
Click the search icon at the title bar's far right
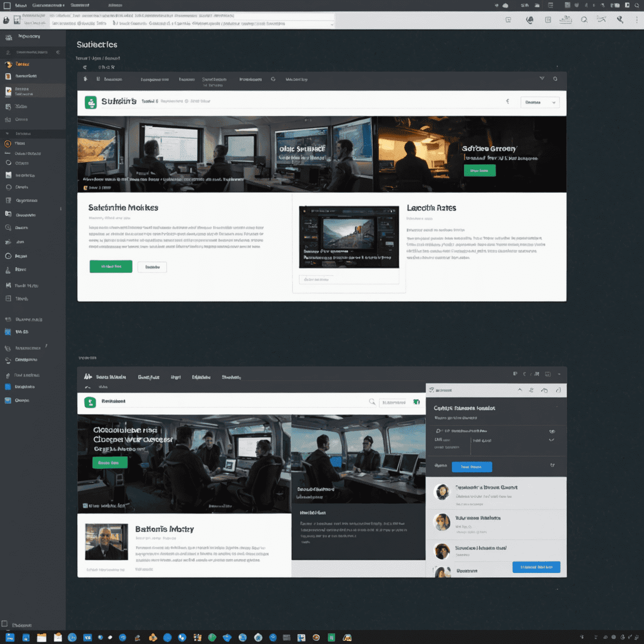click(x=637, y=5)
